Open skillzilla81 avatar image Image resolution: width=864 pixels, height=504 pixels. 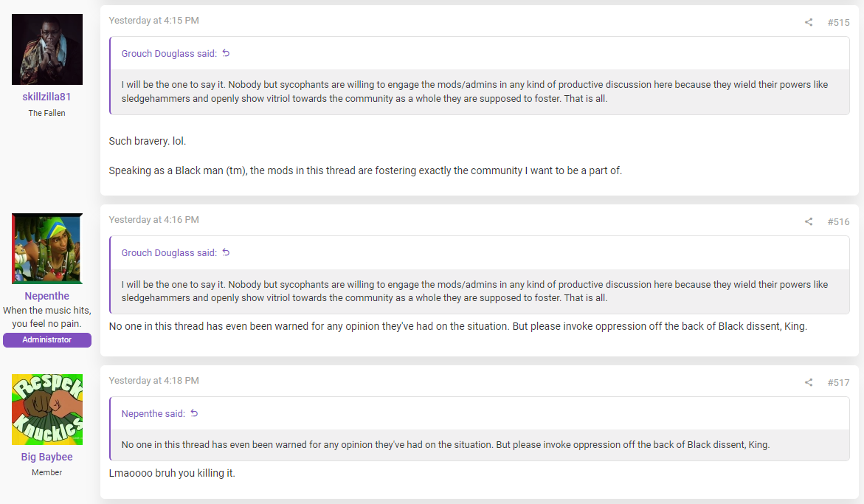[46, 49]
